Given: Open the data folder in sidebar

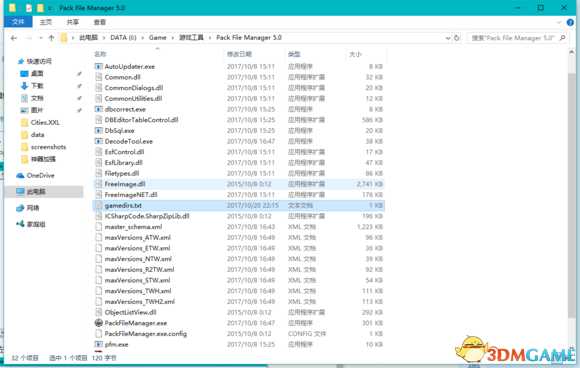Looking at the screenshot, I should (37, 135).
